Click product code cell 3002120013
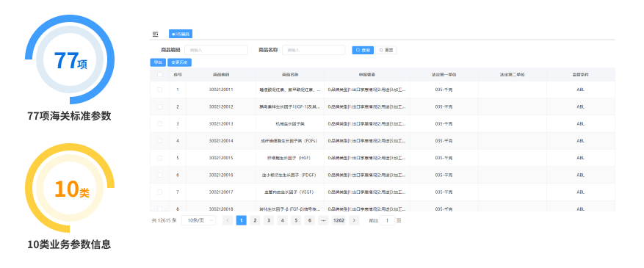The width and height of the screenshot is (644, 268). [221, 123]
